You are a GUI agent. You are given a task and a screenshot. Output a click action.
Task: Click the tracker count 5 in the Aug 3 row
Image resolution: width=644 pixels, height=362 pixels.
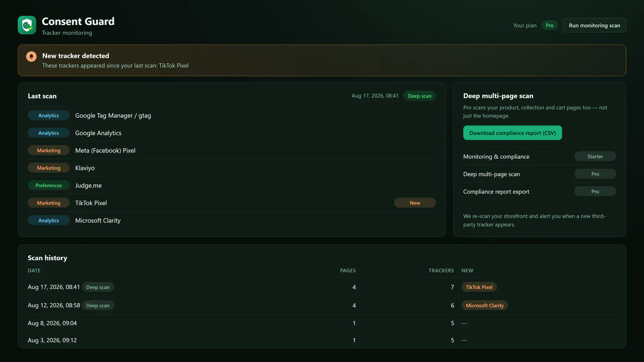[x=452, y=340]
